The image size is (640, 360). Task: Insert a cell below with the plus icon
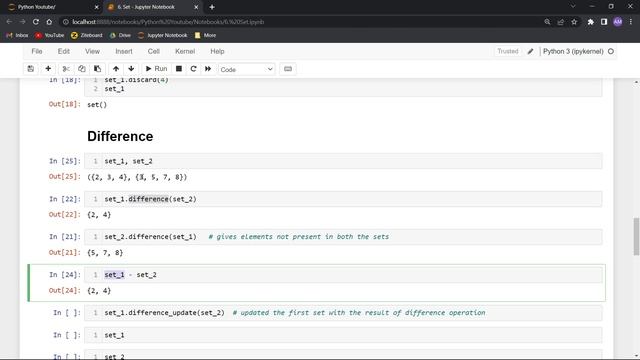pos(48,69)
